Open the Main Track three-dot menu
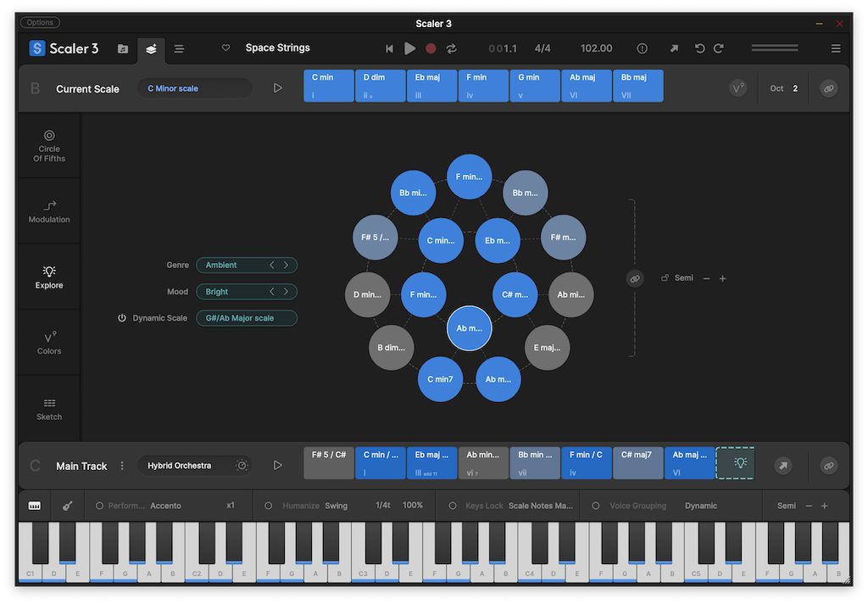 click(x=122, y=466)
